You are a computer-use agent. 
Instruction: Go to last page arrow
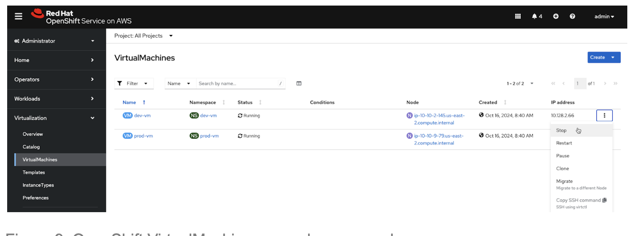click(615, 83)
